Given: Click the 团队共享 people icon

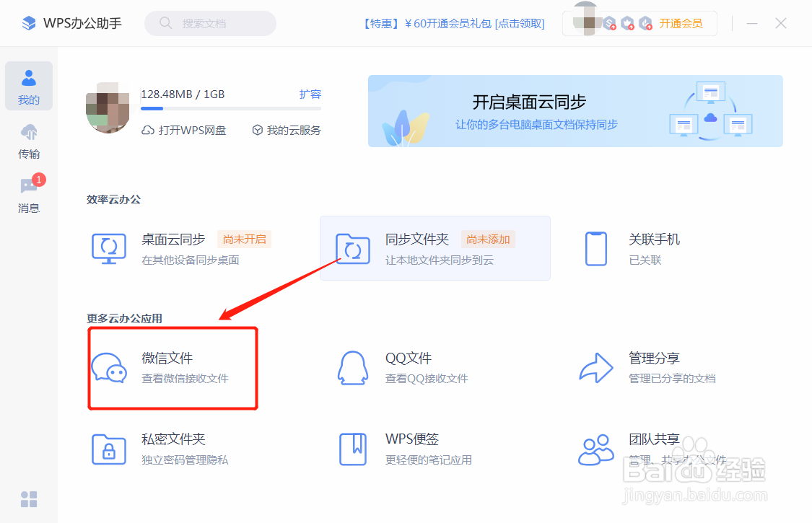Looking at the screenshot, I should (x=596, y=449).
